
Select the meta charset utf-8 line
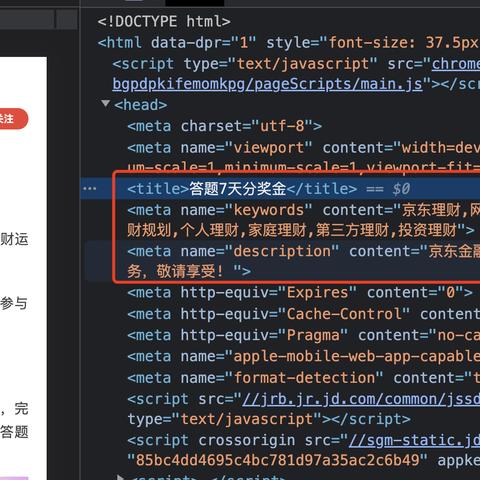click(224, 126)
